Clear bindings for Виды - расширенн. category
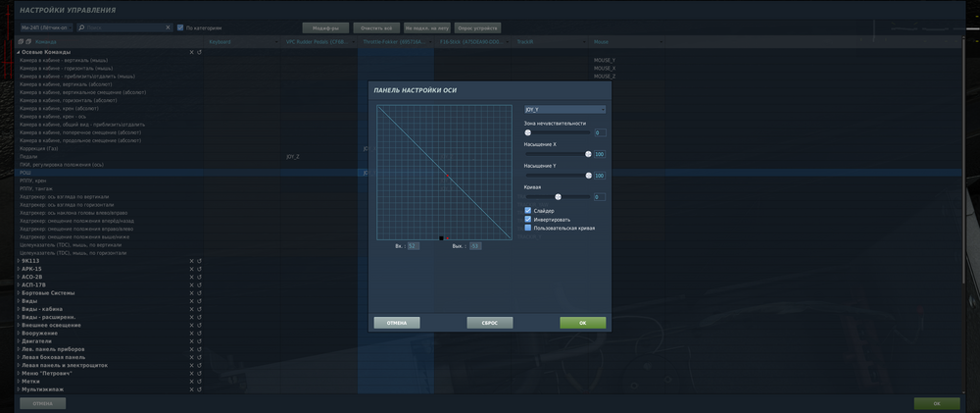Screen dimensions: 980x413 point(192,317)
